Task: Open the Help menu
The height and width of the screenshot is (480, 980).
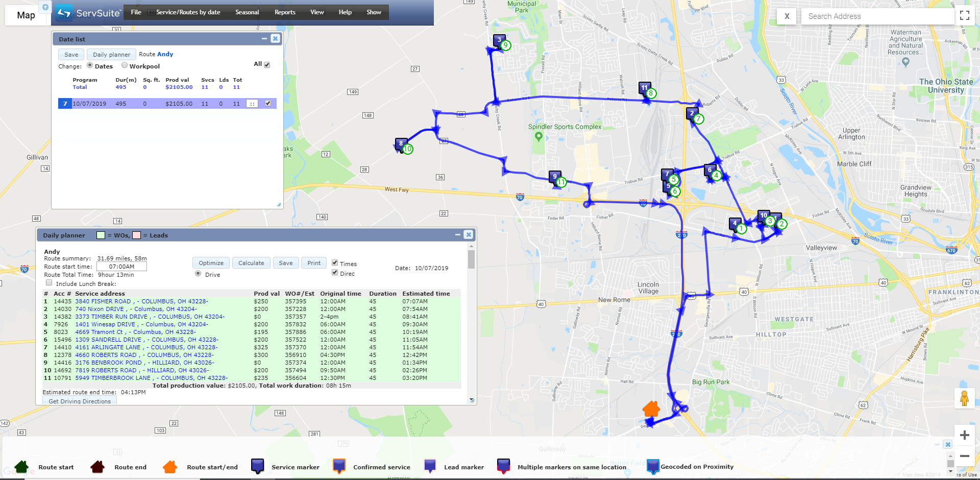Action: 345,12
